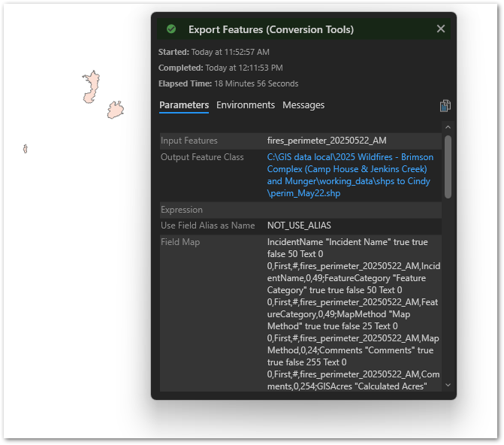Image resolution: width=504 pixels, height=445 pixels.
Task: Click the Elapsed Time line
Action: coord(228,83)
